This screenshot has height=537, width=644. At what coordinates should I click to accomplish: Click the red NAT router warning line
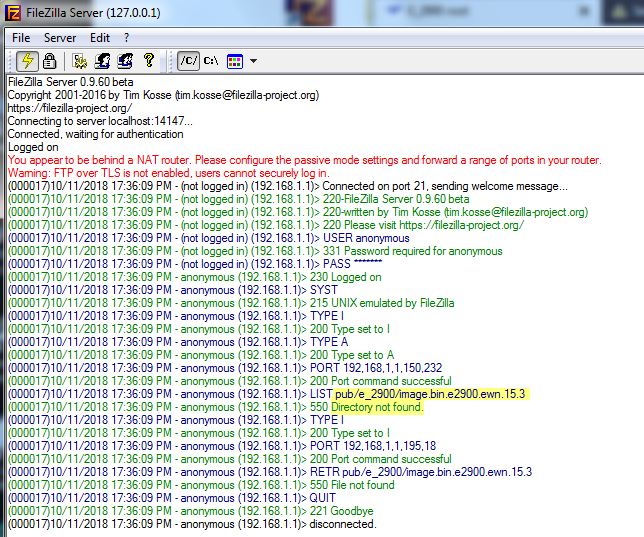(305, 160)
